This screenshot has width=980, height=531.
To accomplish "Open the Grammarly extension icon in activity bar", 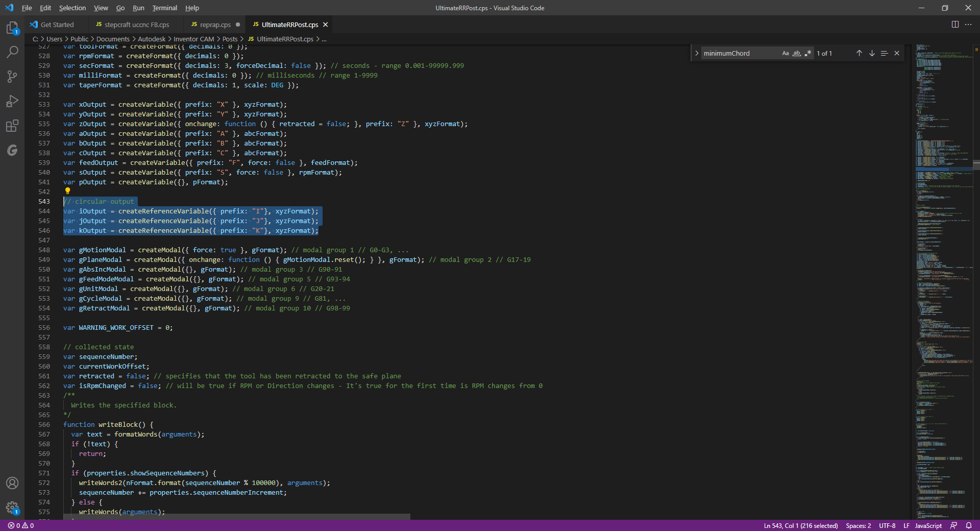I will click(12, 150).
